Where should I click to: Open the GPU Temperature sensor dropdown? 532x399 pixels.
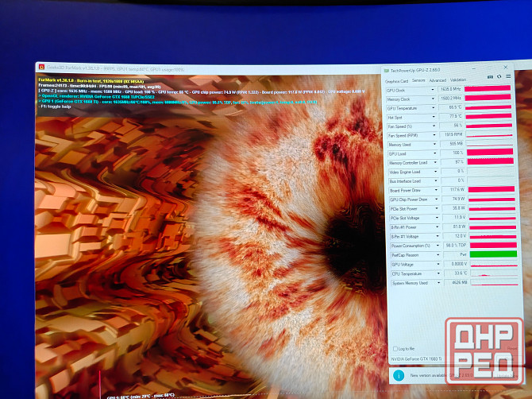pos(435,107)
